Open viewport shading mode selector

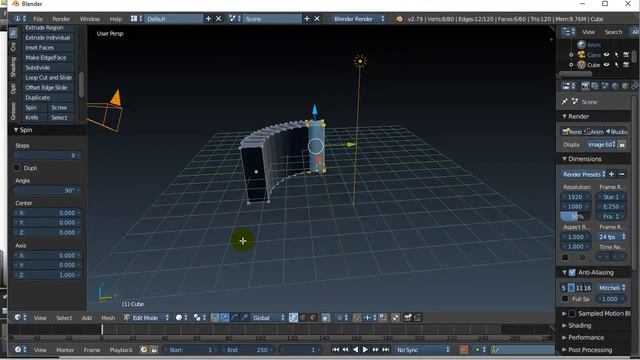(182, 317)
